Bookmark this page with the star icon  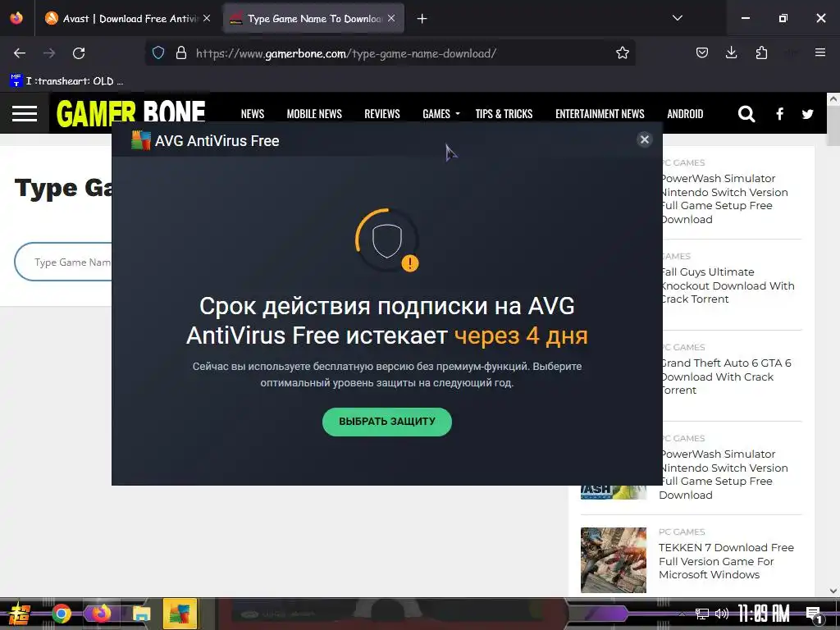pos(622,53)
